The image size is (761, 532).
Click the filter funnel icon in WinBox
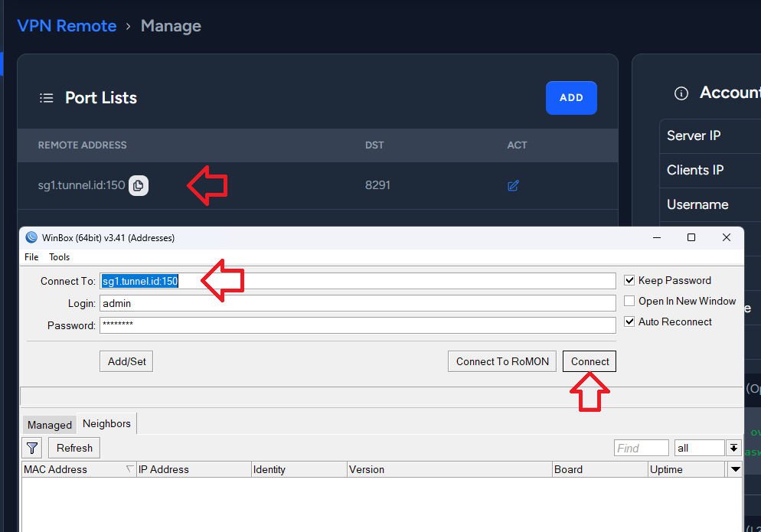coord(32,448)
